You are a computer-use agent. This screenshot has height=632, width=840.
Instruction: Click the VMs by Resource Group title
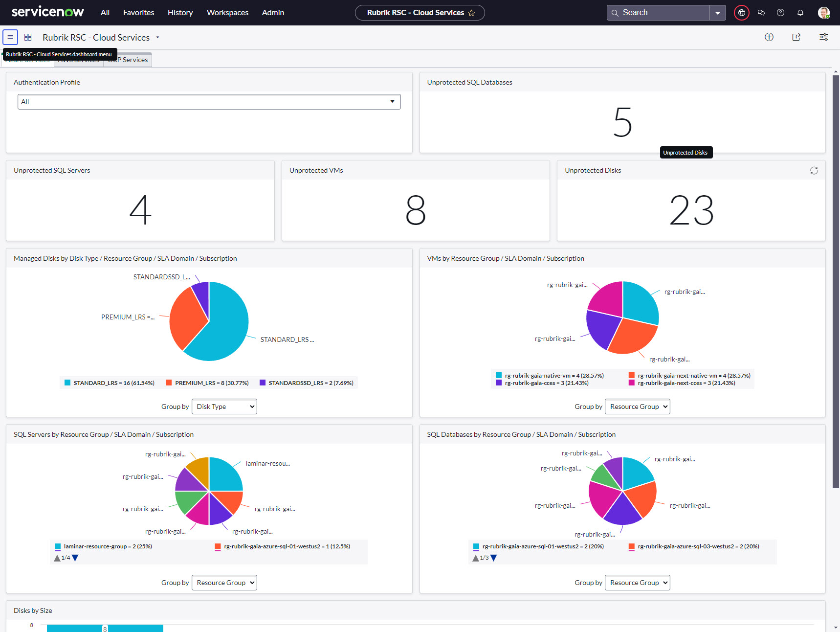(506, 258)
